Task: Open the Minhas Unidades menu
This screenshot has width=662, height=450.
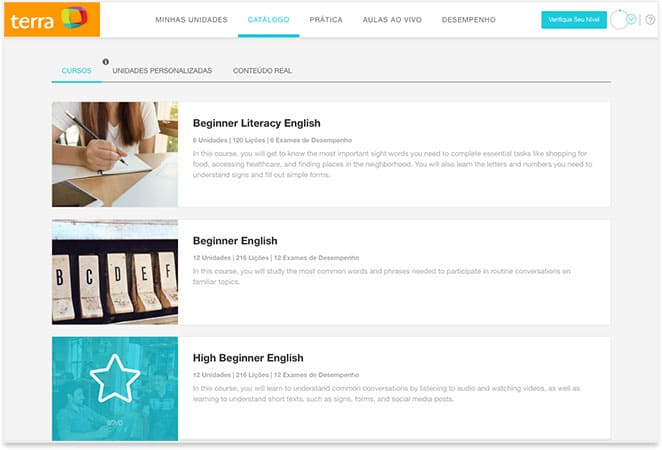Action: pyautogui.click(x=191, y=20)
